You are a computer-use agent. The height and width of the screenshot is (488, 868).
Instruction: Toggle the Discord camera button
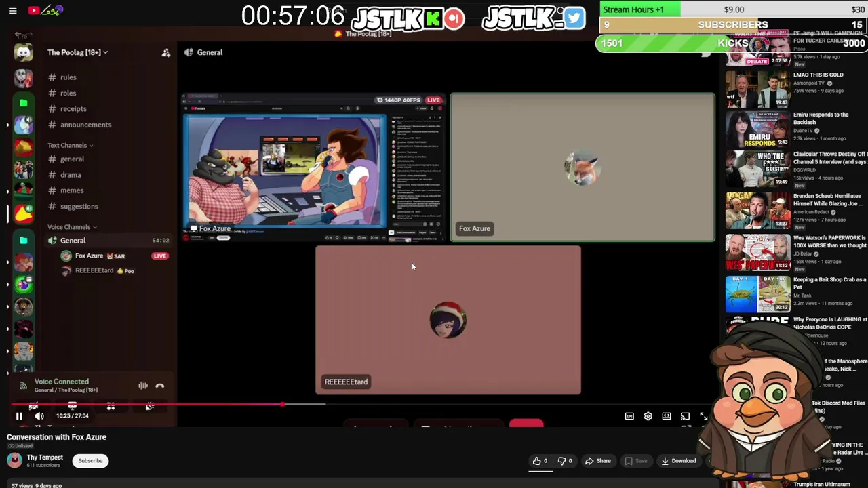(x=33, y=407)
